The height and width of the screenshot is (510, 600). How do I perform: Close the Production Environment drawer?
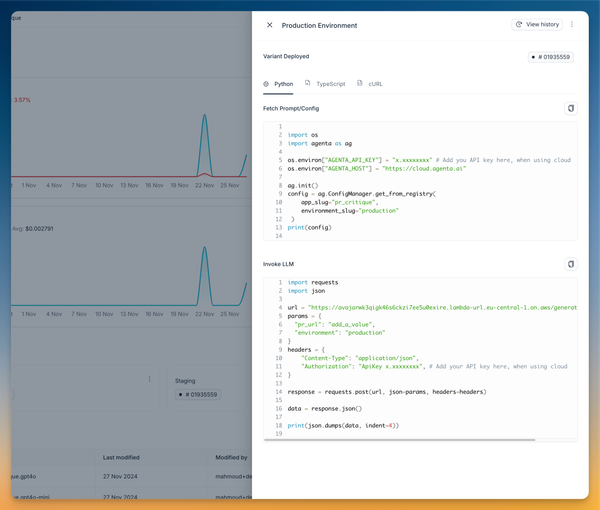pyautogui.click(x=269, y=25)
